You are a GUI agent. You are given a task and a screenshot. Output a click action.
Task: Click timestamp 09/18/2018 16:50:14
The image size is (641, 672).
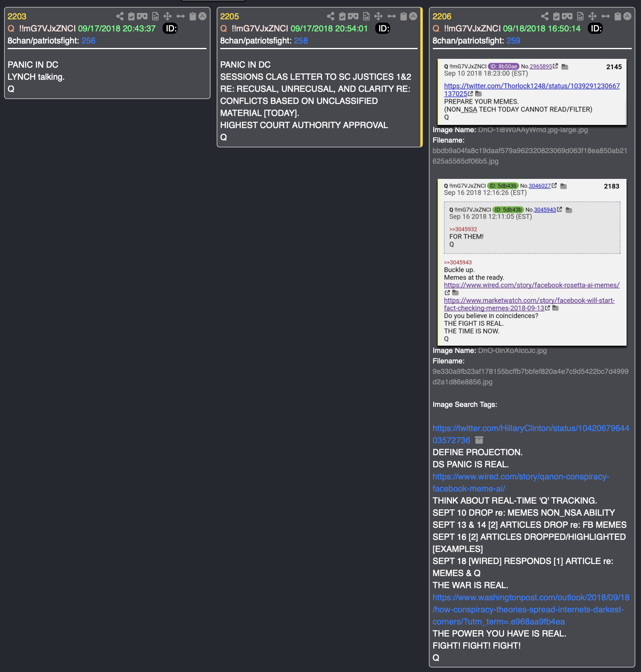pos(542,29)
